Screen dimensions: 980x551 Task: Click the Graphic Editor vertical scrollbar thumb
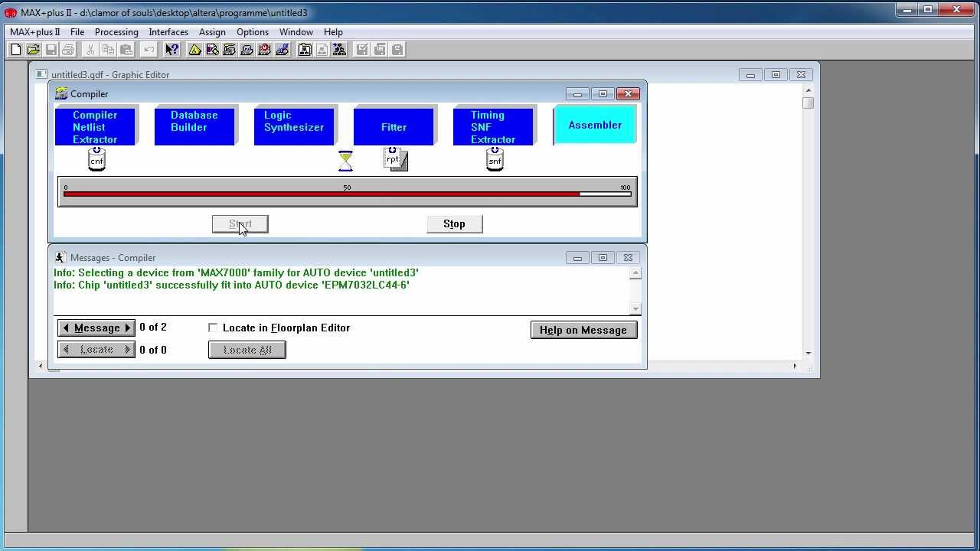(x=808, y=103)
